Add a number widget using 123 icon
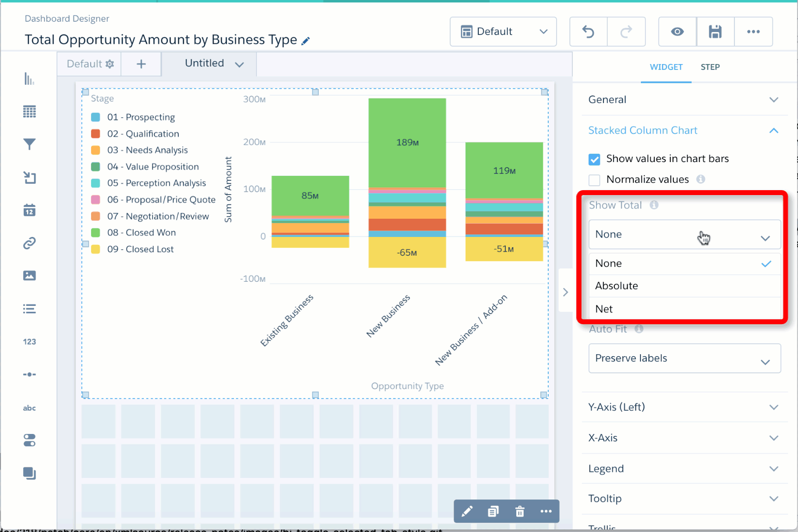Screen dimensions: 798x532 30,341
